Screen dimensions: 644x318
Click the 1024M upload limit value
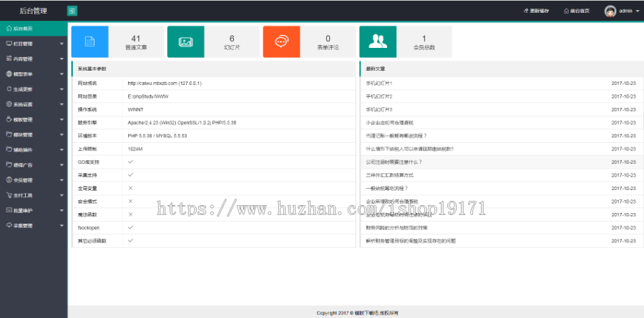(x=135, y=149)
